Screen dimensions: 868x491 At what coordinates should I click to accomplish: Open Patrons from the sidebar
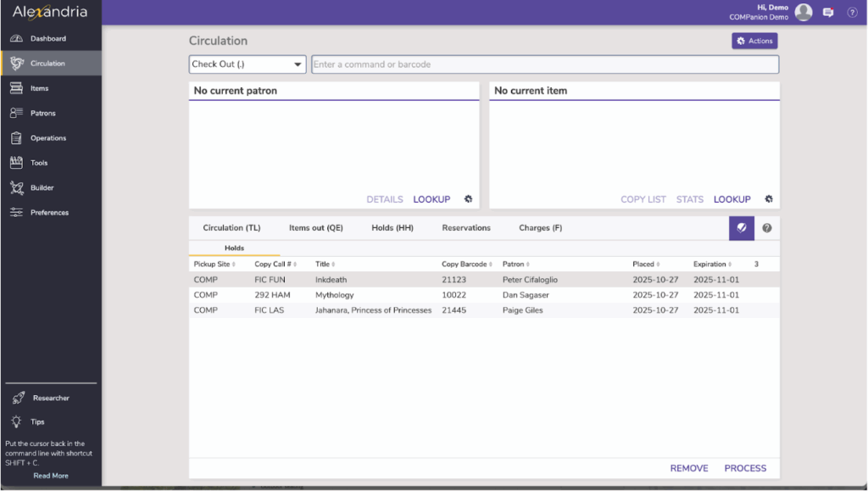[x=16, y=113]
